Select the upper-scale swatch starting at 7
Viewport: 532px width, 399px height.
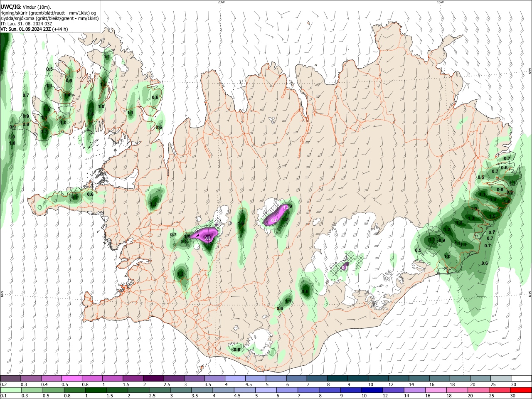click(x=317, y=379)
